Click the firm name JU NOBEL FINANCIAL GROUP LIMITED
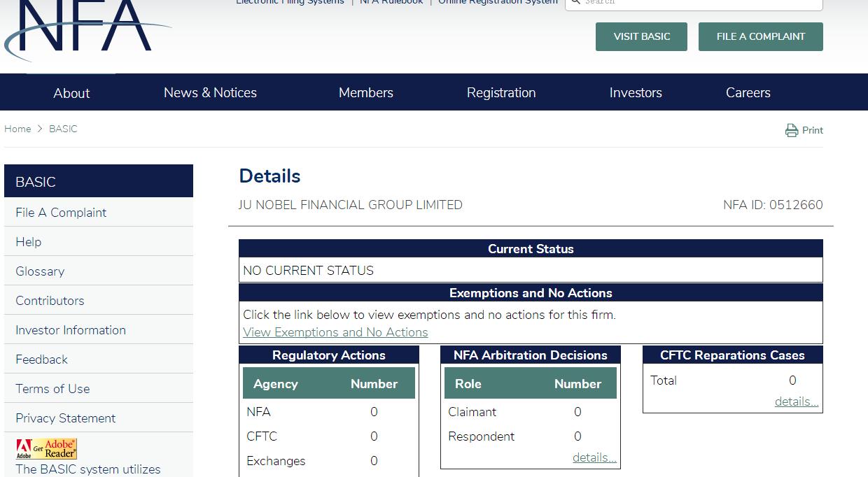 click(351, 205)
